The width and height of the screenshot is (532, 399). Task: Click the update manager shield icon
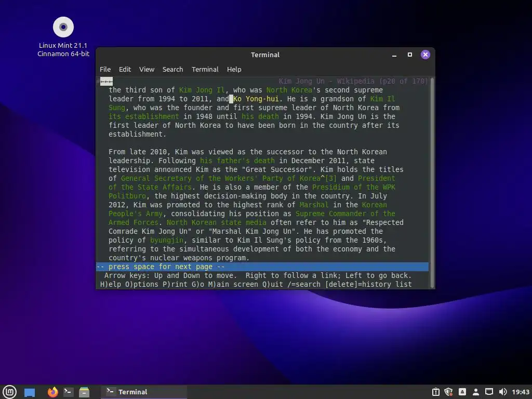point(448,392)
